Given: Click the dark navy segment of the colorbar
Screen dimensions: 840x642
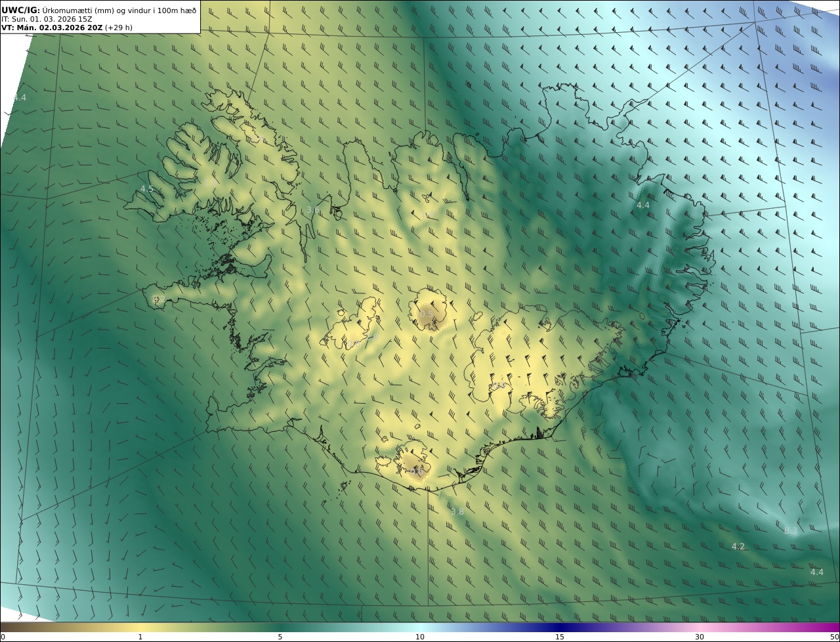Looking at the screenshot, I should click(x=560, y=627).
